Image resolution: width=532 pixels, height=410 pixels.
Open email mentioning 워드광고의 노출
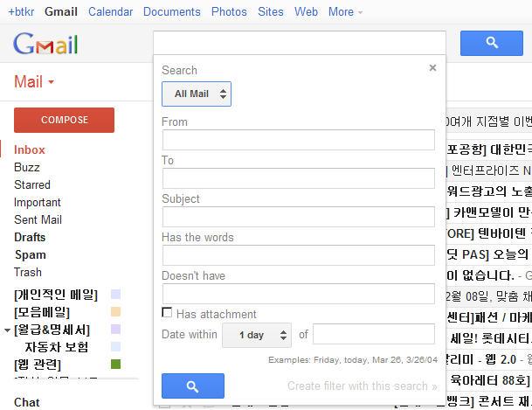point(489,191)
